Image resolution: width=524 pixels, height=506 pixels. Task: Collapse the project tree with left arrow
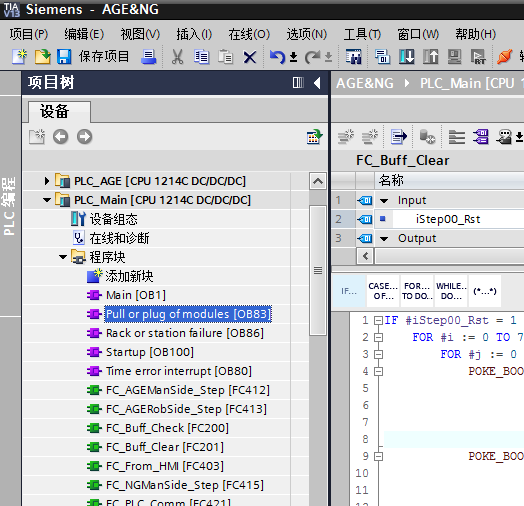(317, 83)
